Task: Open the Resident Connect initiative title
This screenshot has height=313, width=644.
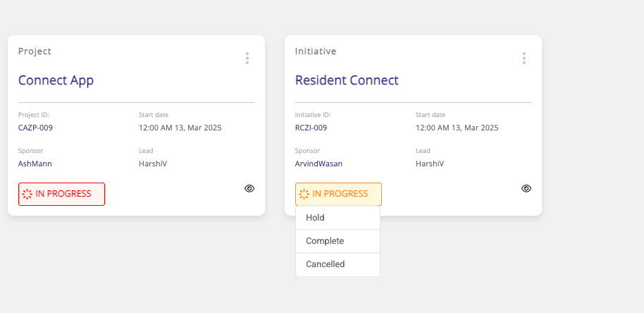Action: click(347, 80)
